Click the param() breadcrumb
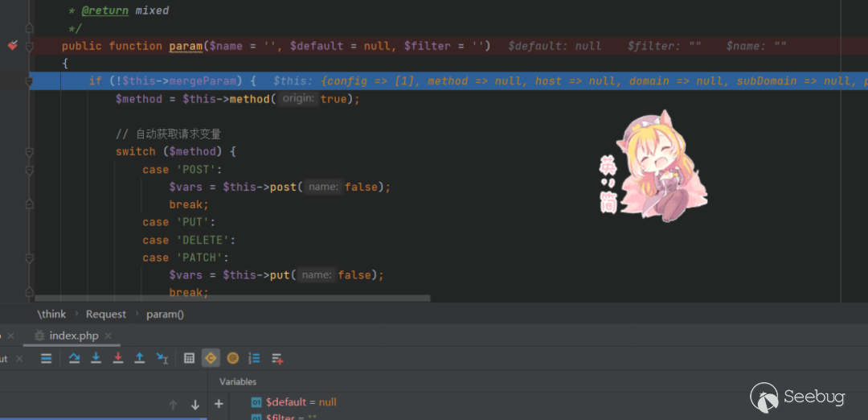868x420 pixels. 165,314
